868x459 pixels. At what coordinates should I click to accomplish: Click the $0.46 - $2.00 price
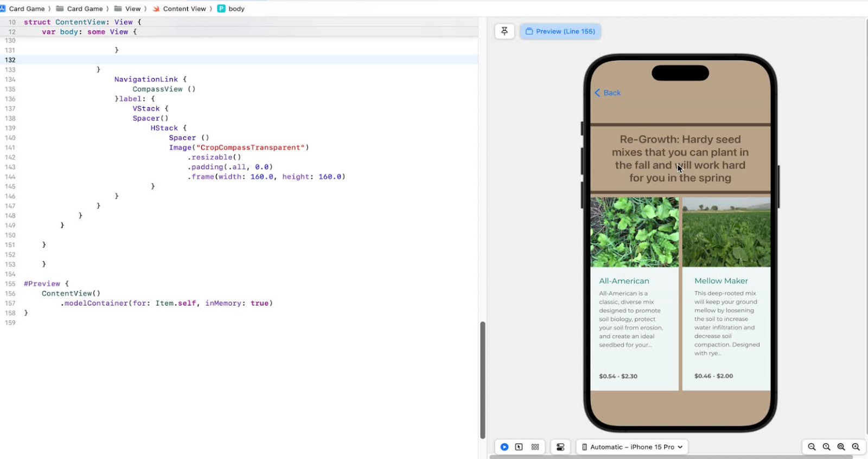(713, 376)
